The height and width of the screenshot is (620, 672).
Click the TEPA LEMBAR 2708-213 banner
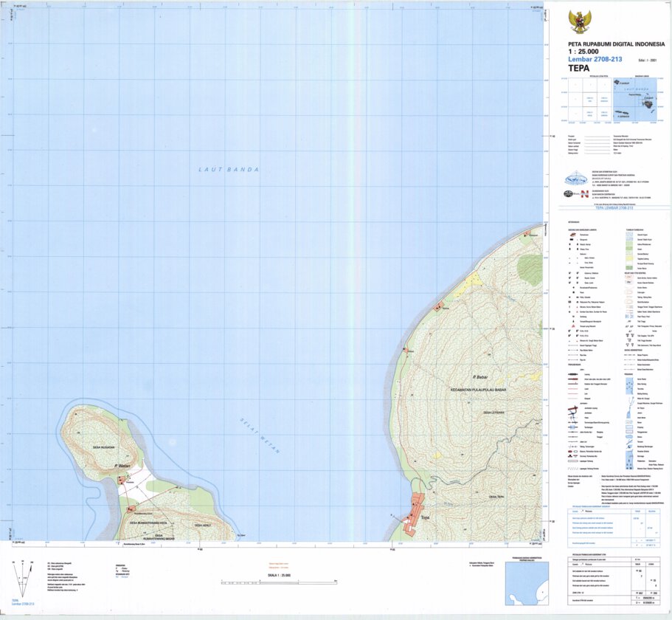pyautogui.click(x=613, y=208)
